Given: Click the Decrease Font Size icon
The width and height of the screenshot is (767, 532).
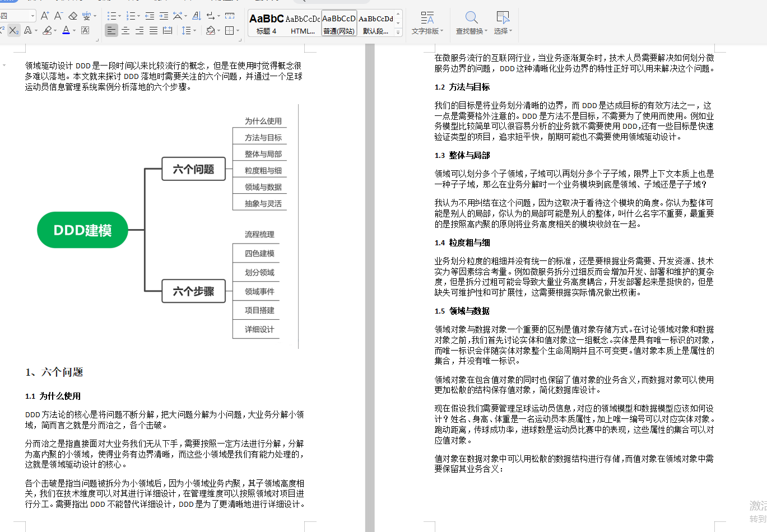Looking at the screenshot, I should point(58,15).
